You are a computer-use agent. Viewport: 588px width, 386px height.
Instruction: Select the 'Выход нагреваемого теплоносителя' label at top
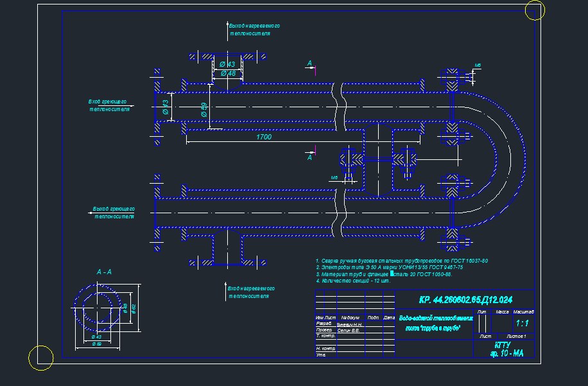(x=254, y=30)
